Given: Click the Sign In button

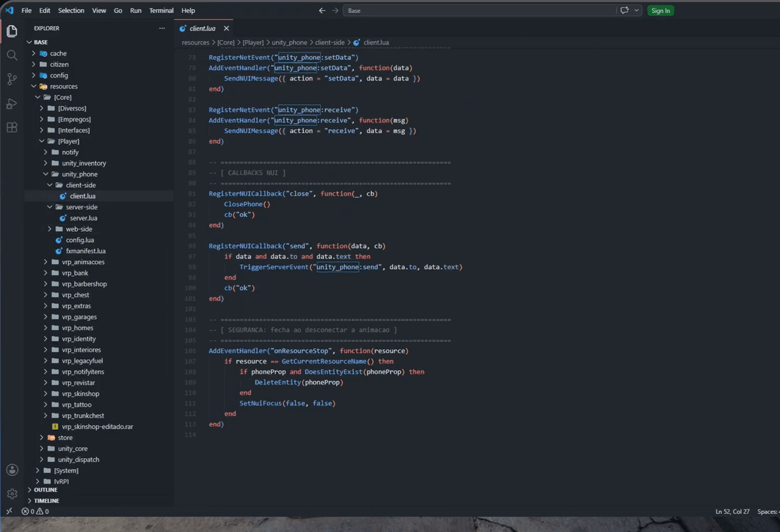Looking at the screenshot, I should [660, 11].
